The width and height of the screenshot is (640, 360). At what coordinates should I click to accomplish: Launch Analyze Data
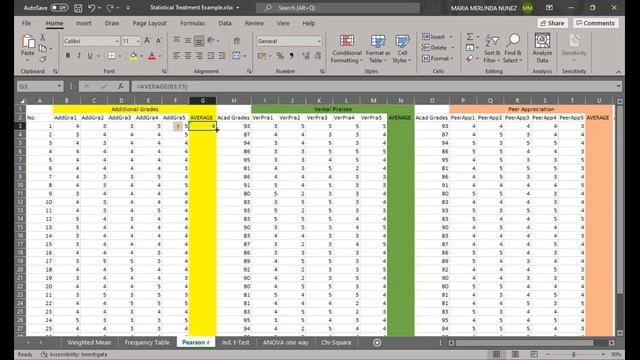[542, 48]
